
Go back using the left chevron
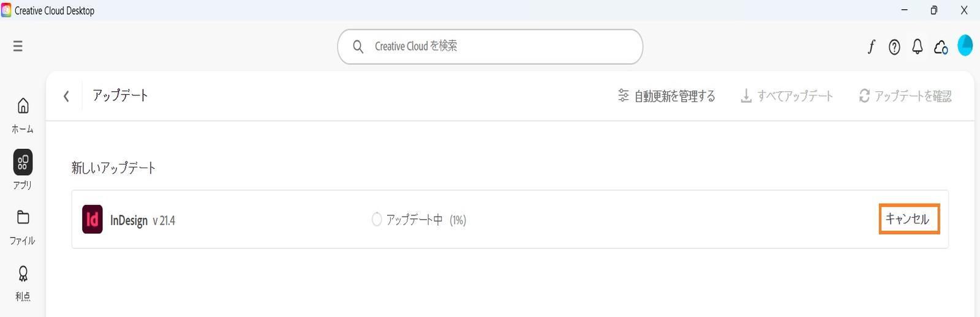66,96
